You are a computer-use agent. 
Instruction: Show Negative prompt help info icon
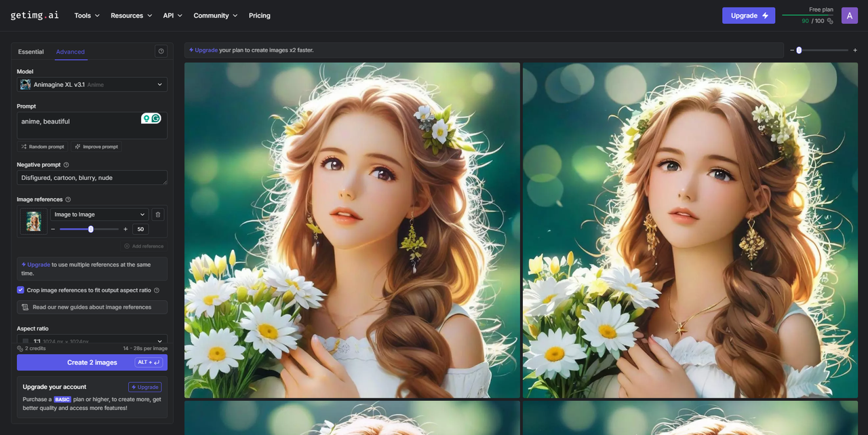66,165
